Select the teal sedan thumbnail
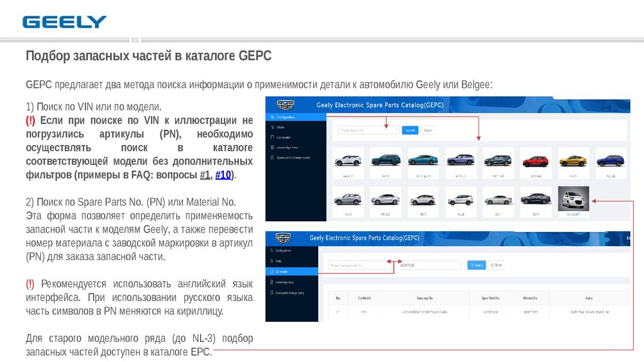Viewport: 644px width, 362px height. pyautogui.click(x=423, y=160)
